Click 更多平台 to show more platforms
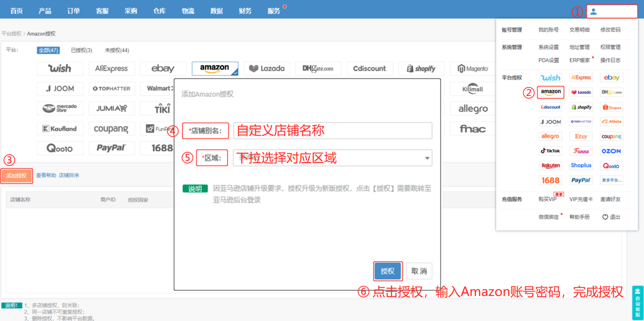The height and width of the screenshot is (321, 644). click(612, 180)
